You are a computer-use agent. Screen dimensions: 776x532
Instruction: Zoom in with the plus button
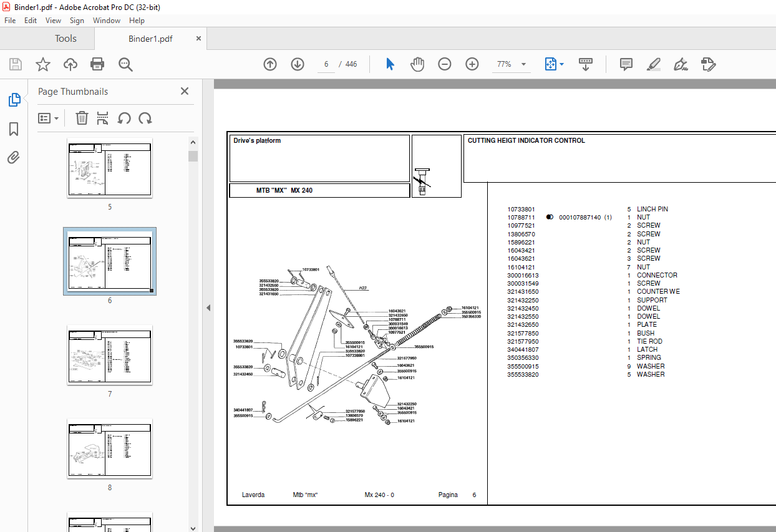(472, 64)
